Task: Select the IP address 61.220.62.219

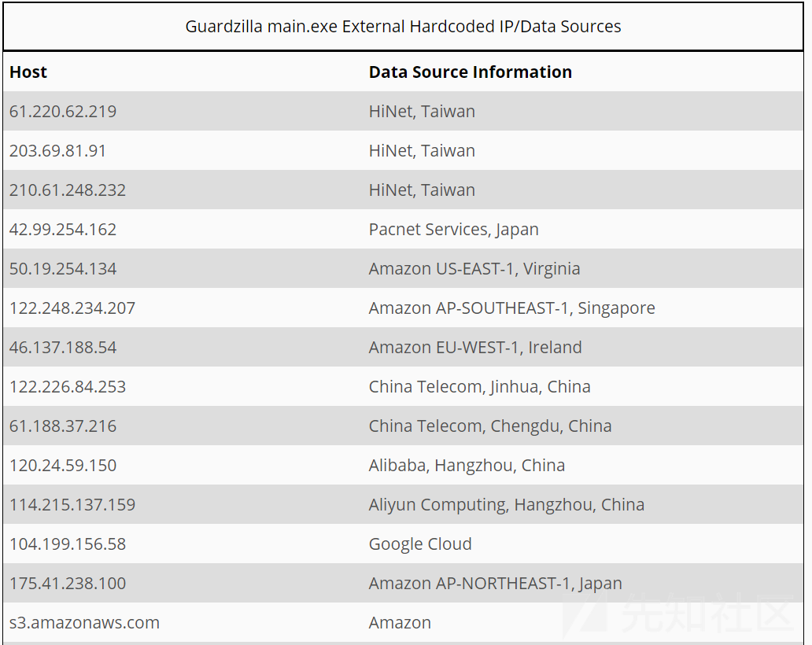Action: [x=63, y=111]
